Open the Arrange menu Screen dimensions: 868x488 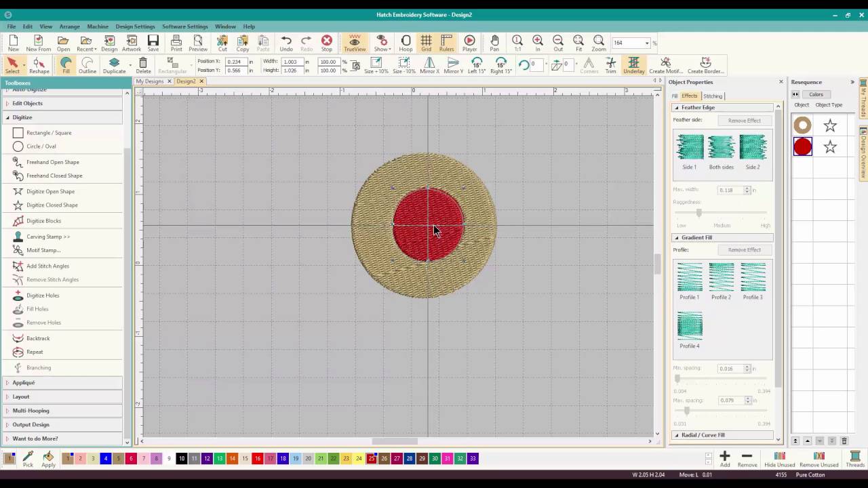click(69, 26)
